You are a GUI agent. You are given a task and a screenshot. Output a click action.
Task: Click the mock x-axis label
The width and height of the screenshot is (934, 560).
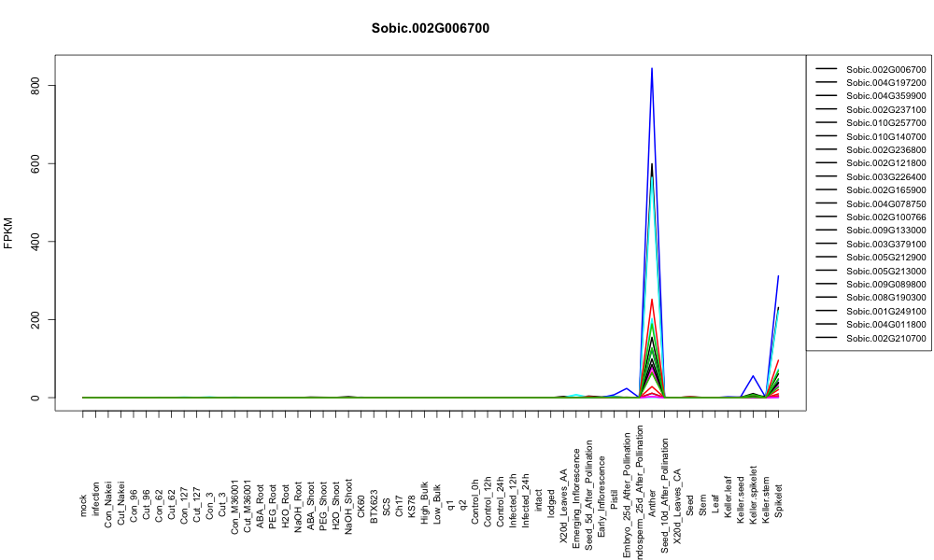pyautogui.click(x=83, y=506)
